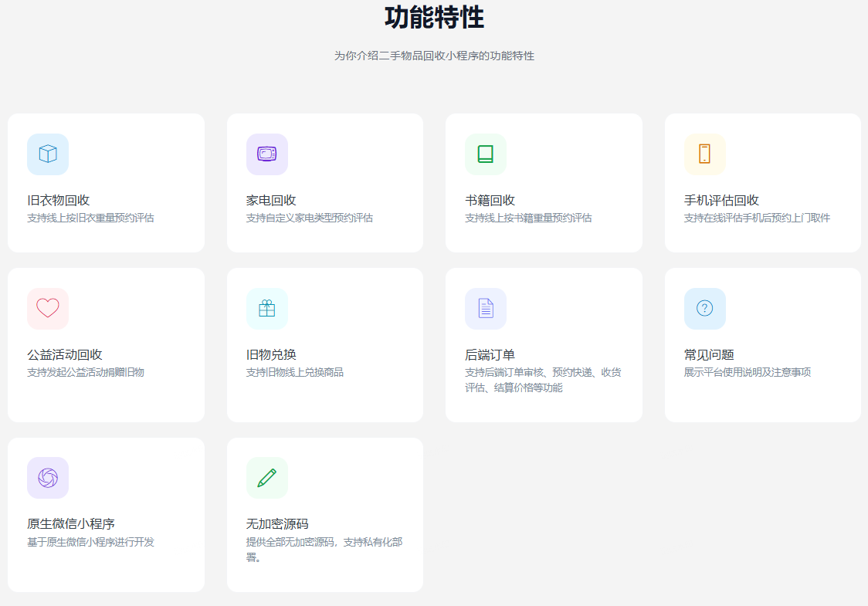Select the green book icon for 书籍回收
The height and width of the screenshot is (606, 868).
[x=485, y=154]
